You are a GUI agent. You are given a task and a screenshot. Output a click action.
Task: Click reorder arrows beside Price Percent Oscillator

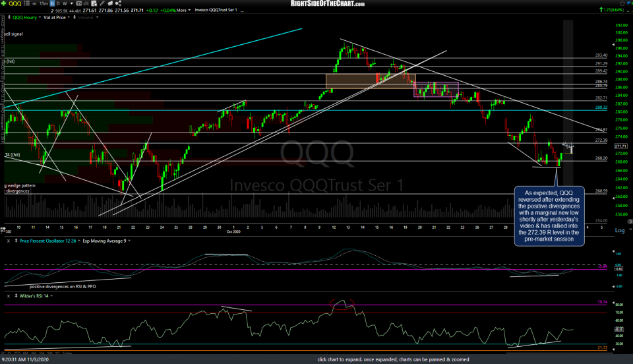click(16, 241)
